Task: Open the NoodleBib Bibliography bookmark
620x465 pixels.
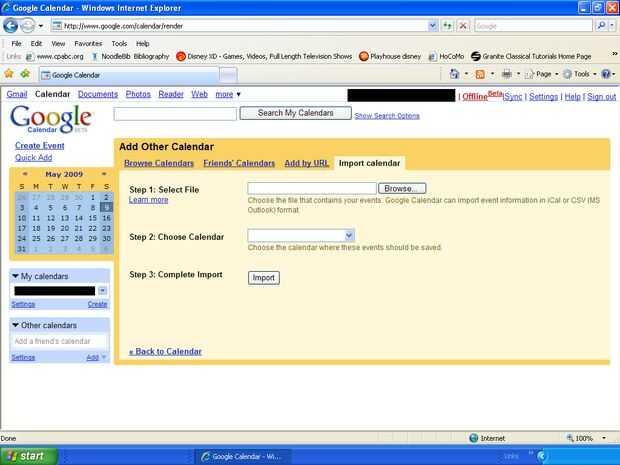Action: [130, 57]
